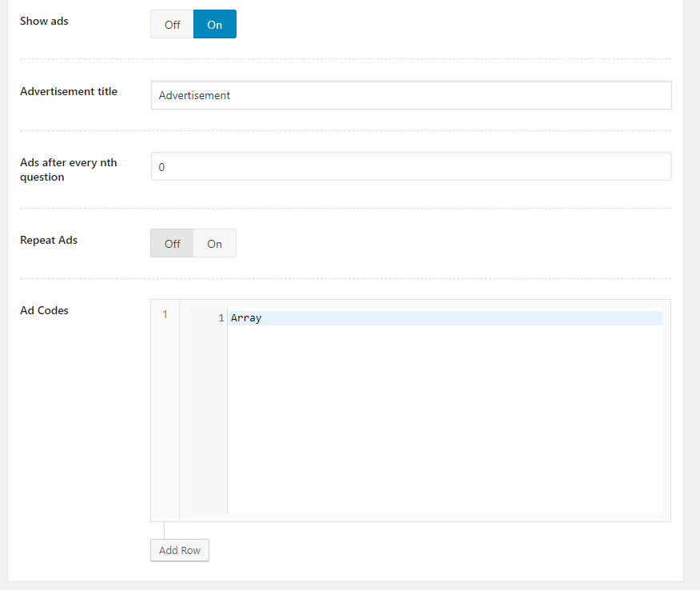Image resolution: width=700 pixels, height=590 pixels.
Task: Click the Repeat Ads label
Action: (49, 240)
